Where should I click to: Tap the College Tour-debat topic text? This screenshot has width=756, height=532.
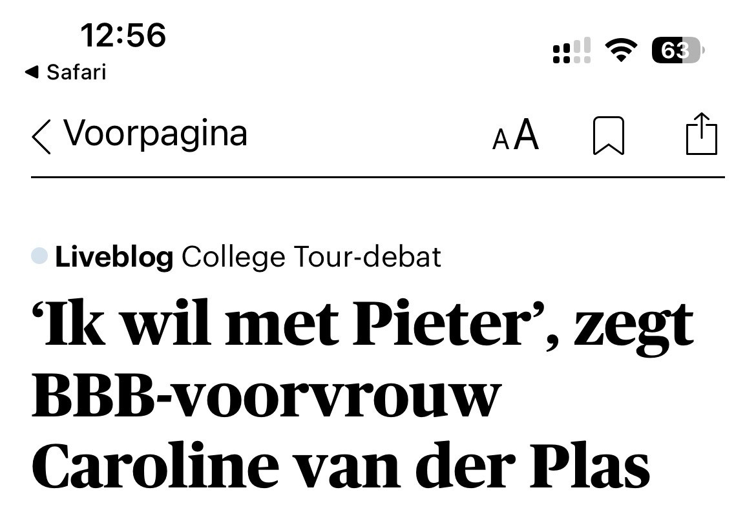tap(311, 258)
